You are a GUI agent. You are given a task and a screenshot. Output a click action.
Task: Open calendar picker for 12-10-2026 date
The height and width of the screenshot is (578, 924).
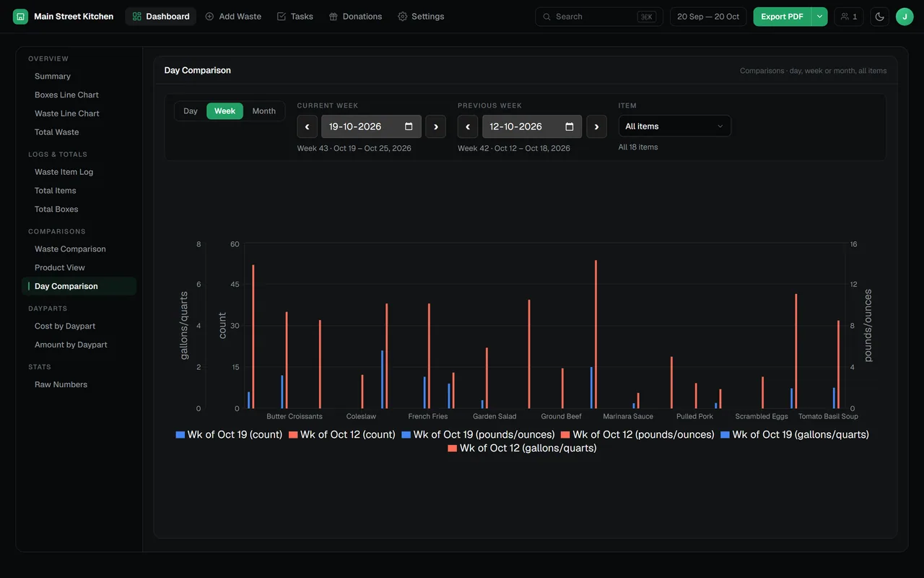[x=570, y=126]
